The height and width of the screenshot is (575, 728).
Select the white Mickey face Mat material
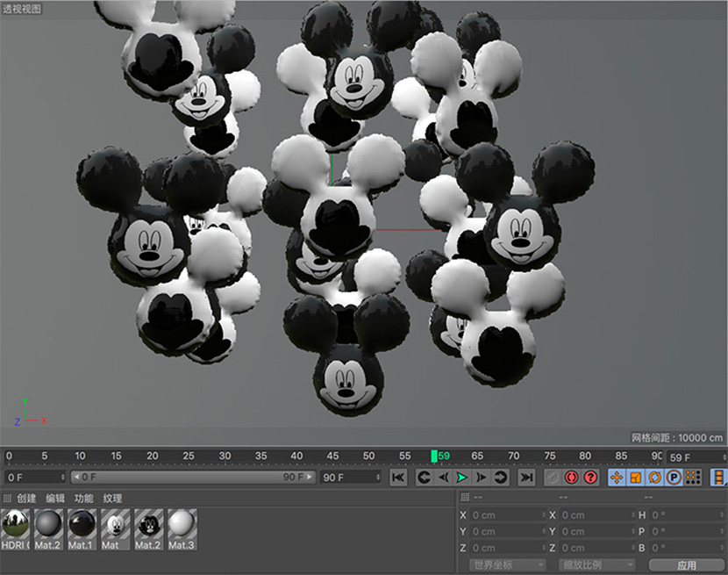click(116, 529)
